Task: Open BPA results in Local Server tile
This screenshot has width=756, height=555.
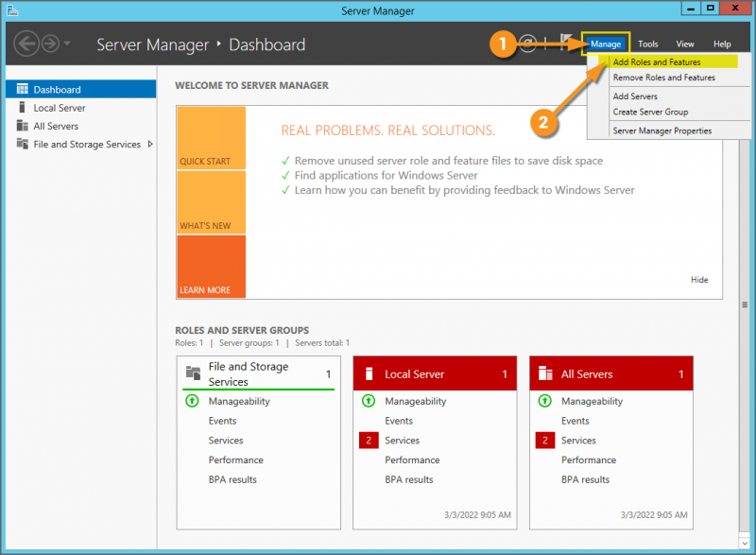Action: coord(409,479)
